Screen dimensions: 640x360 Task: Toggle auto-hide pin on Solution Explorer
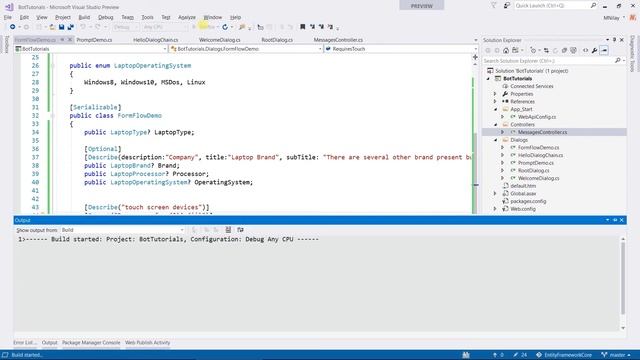(x=614, y=40)
